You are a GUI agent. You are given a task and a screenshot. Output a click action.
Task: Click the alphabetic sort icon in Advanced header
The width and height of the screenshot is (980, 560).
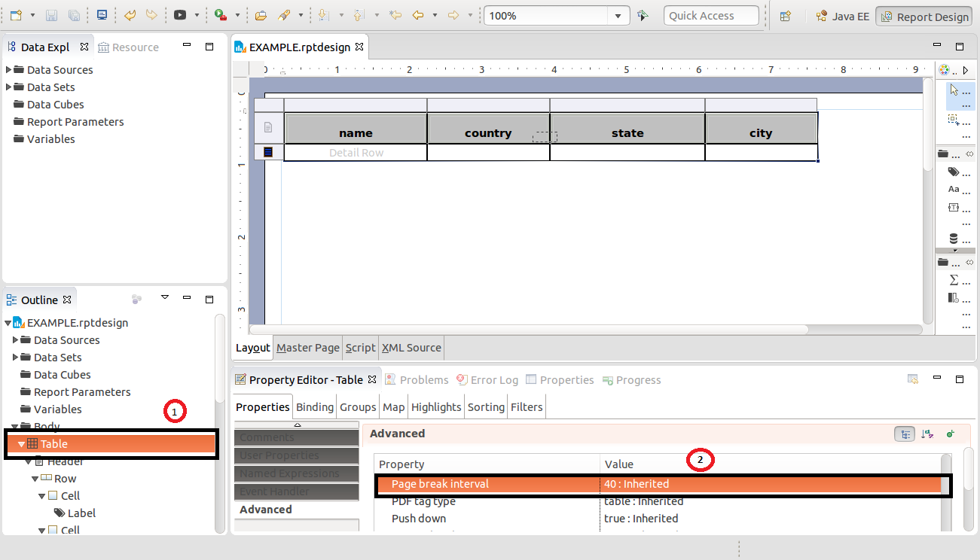point(927,434)
